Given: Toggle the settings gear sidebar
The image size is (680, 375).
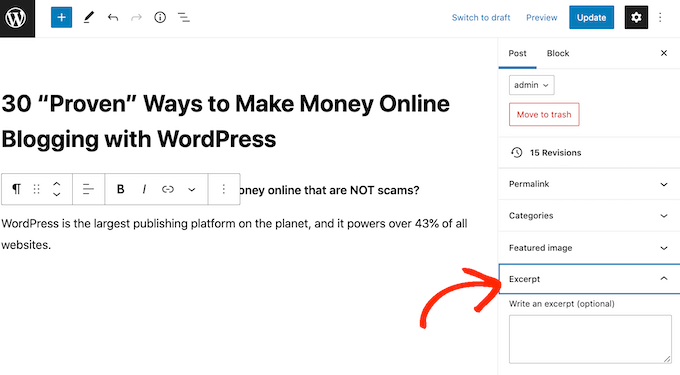Looking at the screenshot, I should [636, 17].
